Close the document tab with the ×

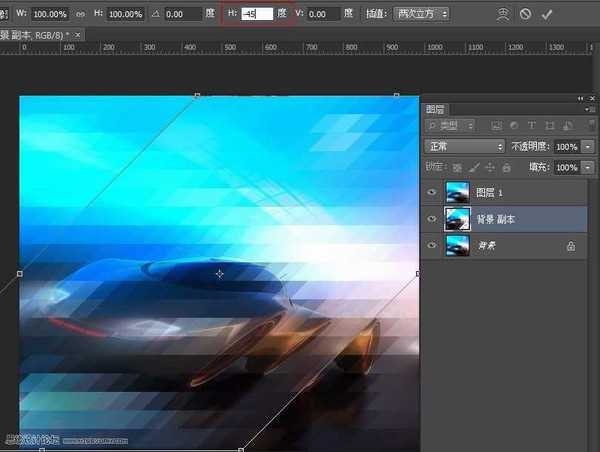pos(79,35)
